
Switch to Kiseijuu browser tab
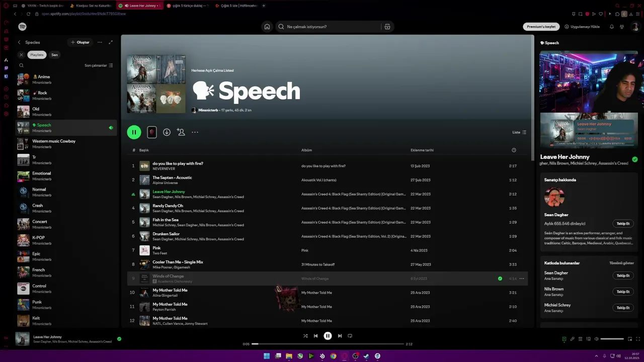coord(92,6)
